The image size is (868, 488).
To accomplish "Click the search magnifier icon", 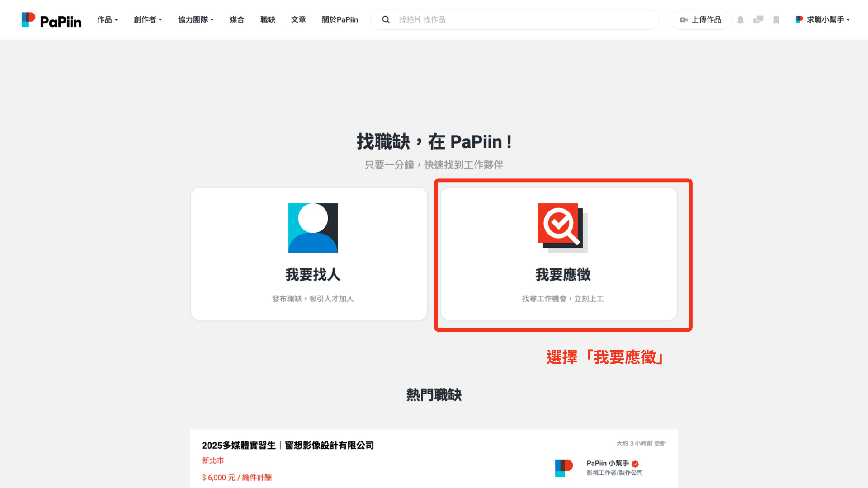I will click(386, 20).
